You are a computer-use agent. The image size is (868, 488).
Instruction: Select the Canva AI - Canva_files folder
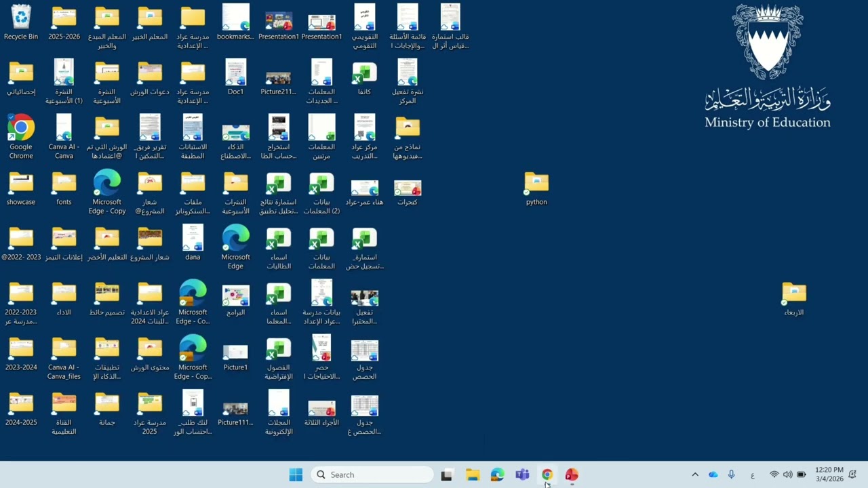[x=64, y=358]
